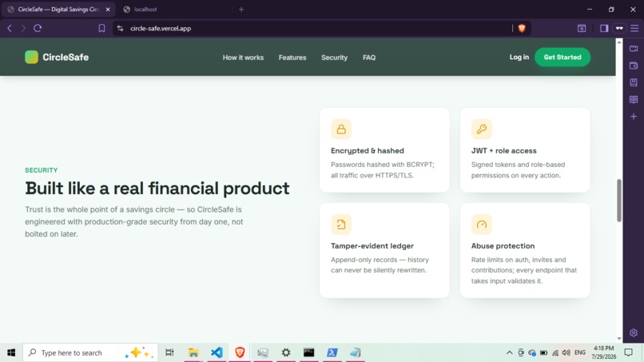Open the Windows Start menu

tap(11, 352)
